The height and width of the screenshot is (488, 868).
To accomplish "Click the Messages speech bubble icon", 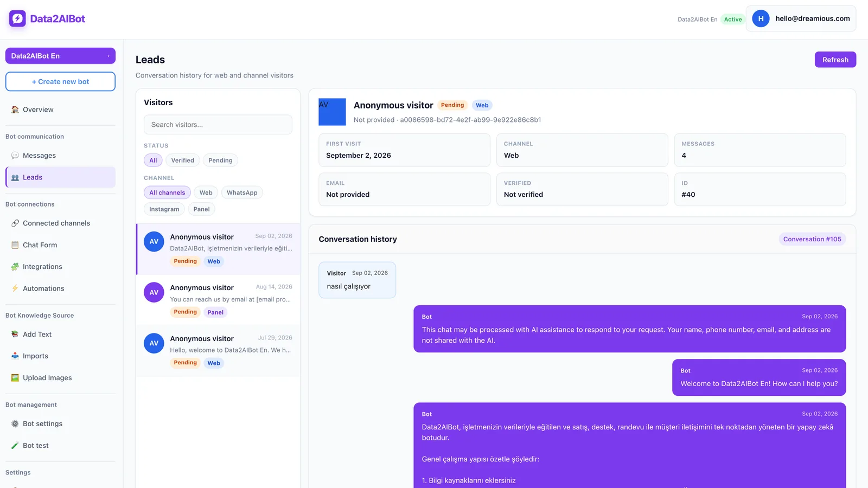I will point(15,156).
